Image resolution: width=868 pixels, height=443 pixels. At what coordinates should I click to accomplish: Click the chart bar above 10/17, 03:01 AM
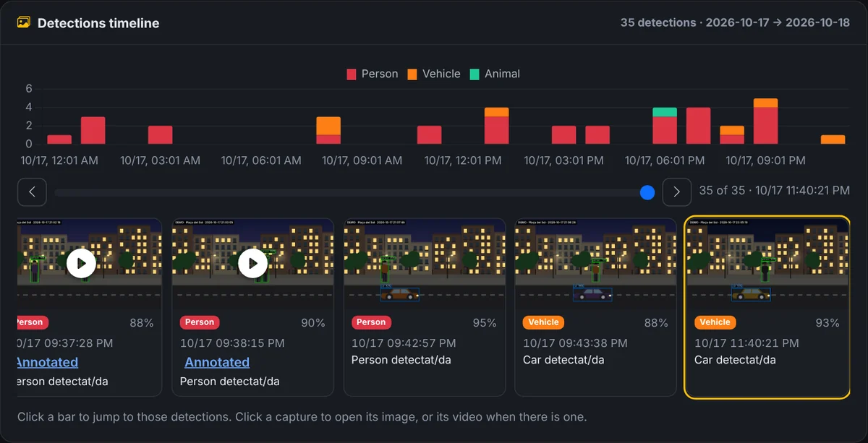pyautogui.click(x=161, y=135)
